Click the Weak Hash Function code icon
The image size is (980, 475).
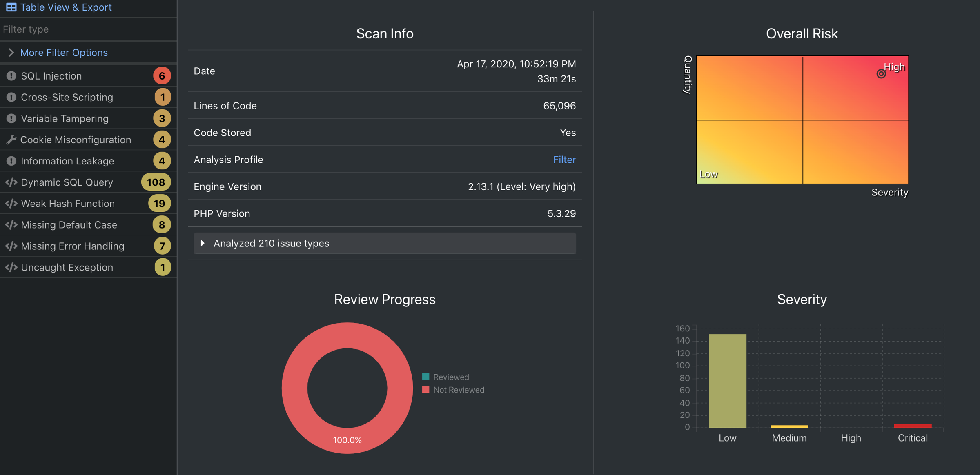(x=11, y=204)
